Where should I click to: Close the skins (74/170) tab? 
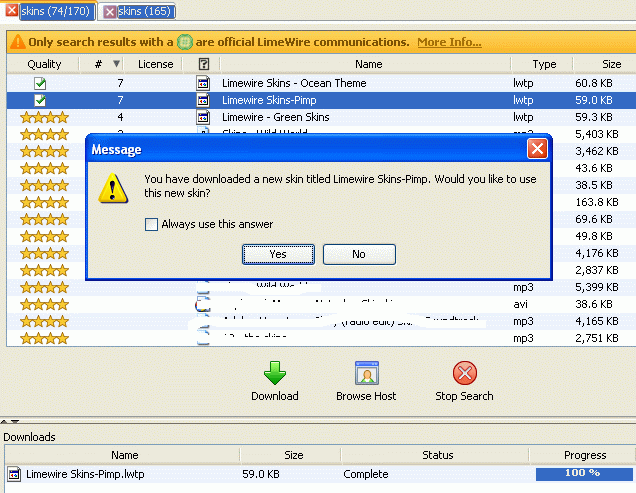pyautogui.click(x=12, y=10)
